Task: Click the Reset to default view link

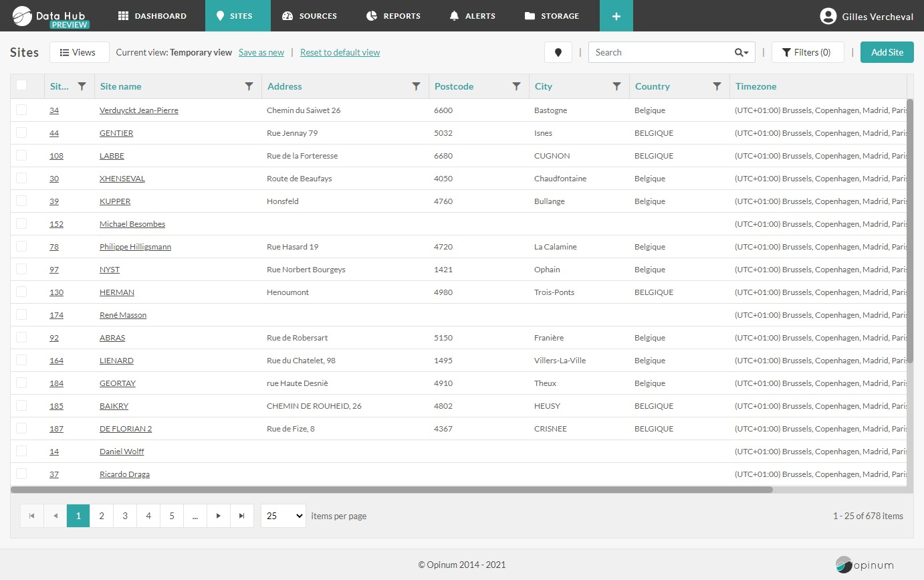Action: coord(340,52)
